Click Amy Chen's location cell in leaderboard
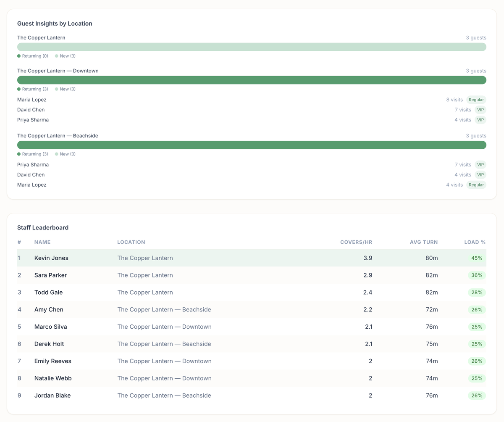 pos(164,310)
